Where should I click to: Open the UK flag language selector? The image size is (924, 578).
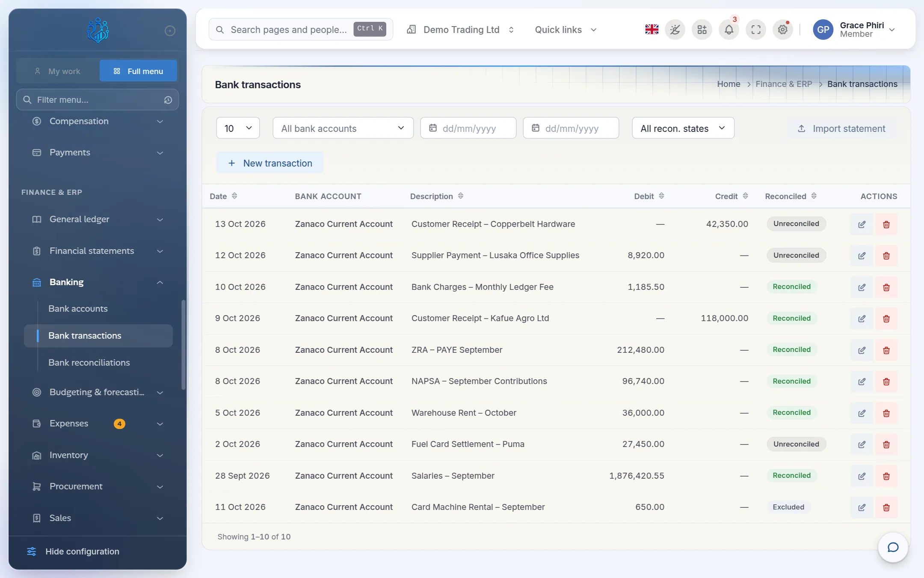point(652,30)
